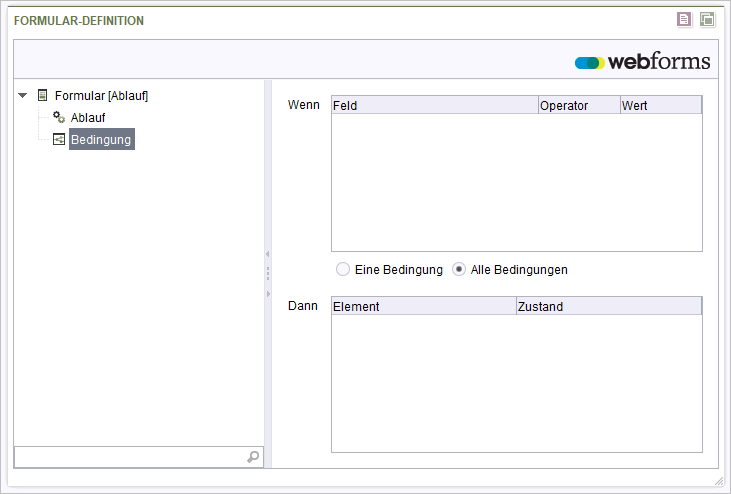
Task: Collapse the Formular [Ablauf] tree node
Action: tap(22, 96)
